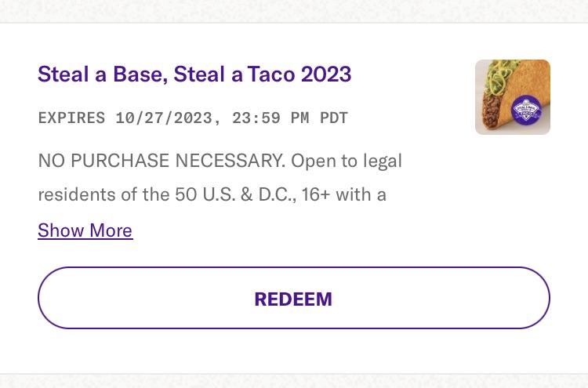Screen dimensions: 588x388
Task: Click the word 'Taco' in the offer heading
Action: (271, 74)
